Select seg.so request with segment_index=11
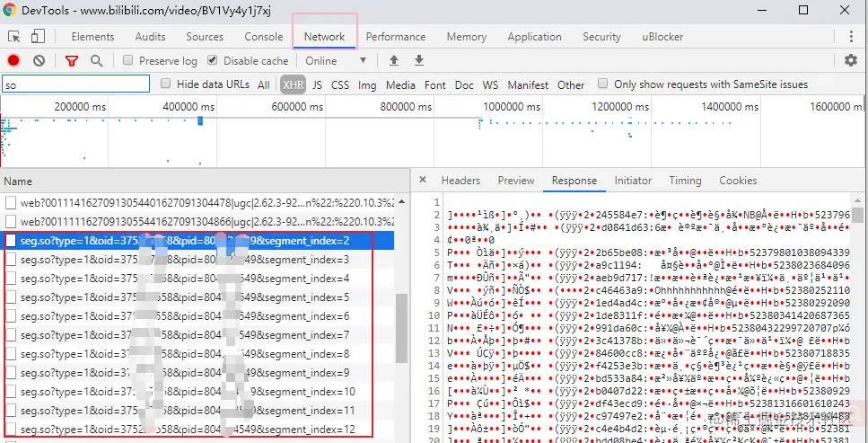 [x=199, y=411]
